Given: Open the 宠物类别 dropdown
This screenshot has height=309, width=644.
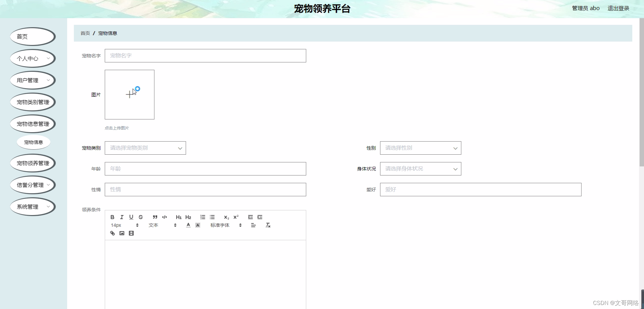Looking at the screenshot, I should 145,148.
